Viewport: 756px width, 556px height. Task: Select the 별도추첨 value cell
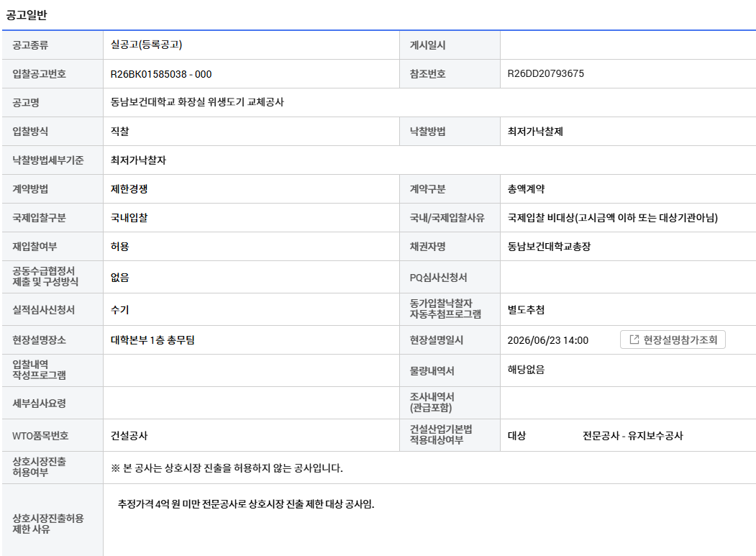[628, 309]
